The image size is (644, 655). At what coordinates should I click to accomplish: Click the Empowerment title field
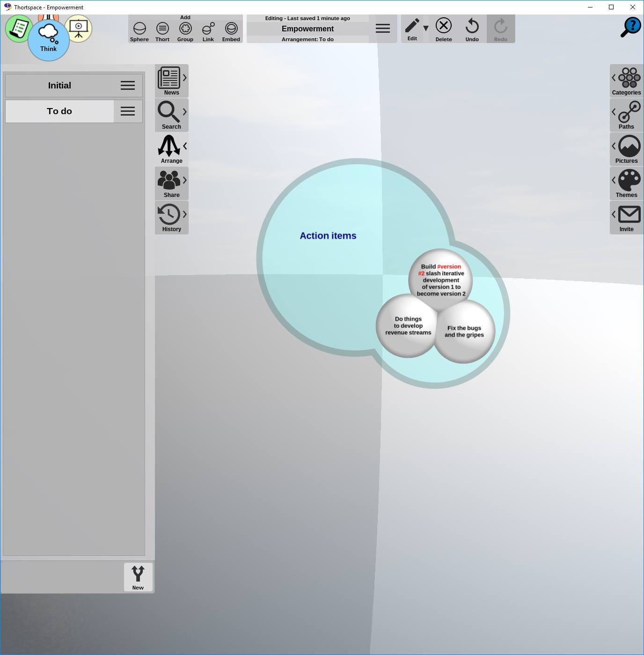[x=307, y=29]
